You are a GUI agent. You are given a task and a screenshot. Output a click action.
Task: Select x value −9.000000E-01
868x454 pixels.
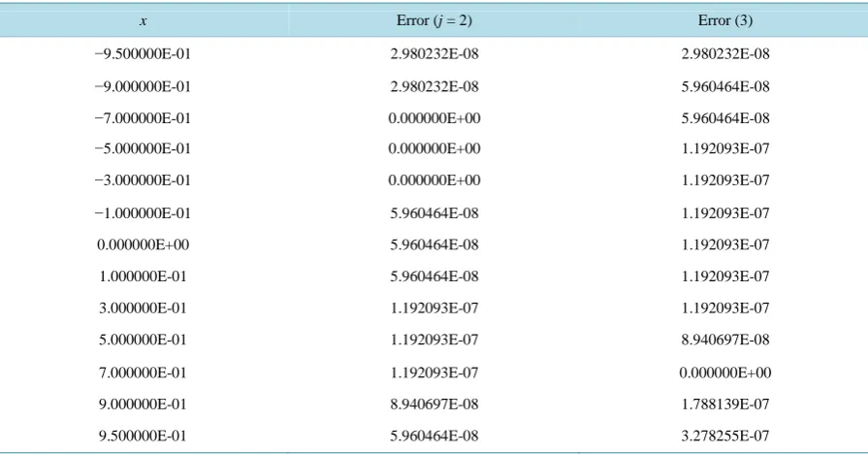pos(143,86)
